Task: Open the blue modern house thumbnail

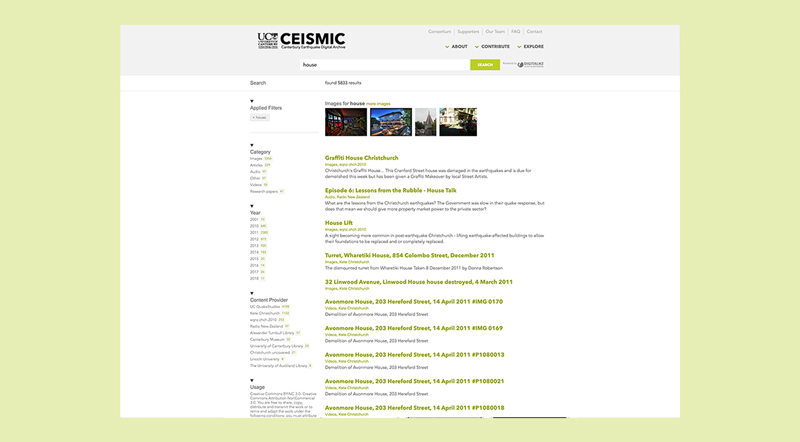Action: point(391,122)
